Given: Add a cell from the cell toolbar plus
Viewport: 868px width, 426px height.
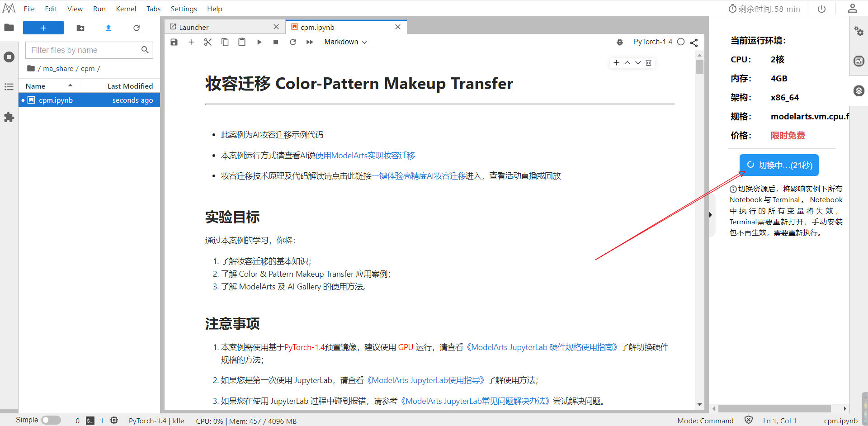Looking at the screenshot, I should tap(616, 63).
